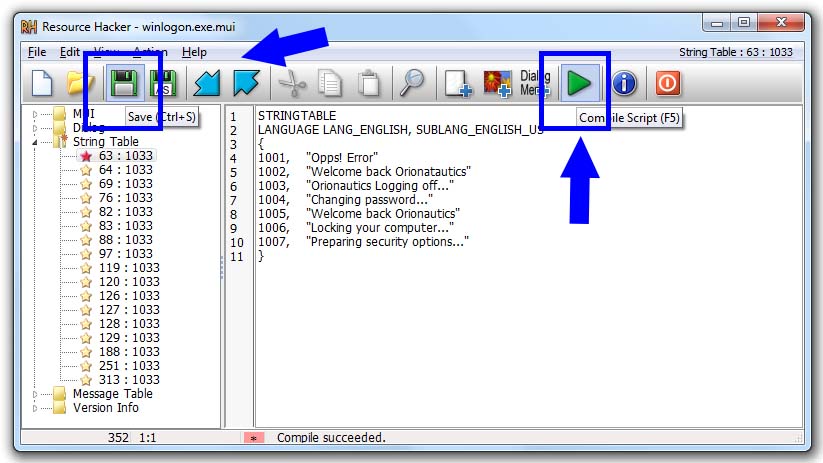Collapse the String Table tree node

(35, 142)
